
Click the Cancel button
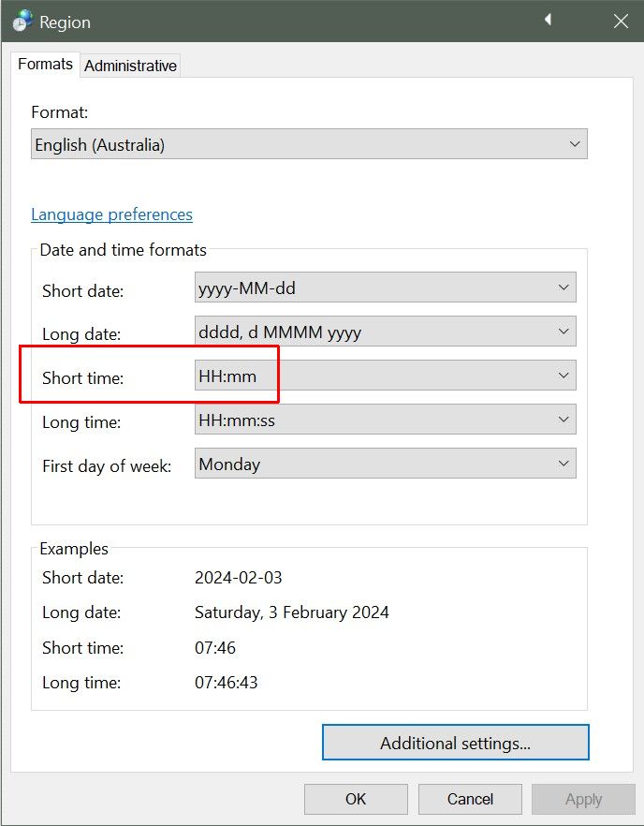[x=470, y=799]
